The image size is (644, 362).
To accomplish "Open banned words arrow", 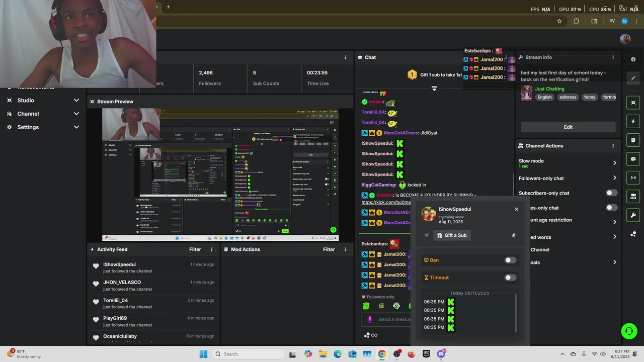I will click(614, 237).
